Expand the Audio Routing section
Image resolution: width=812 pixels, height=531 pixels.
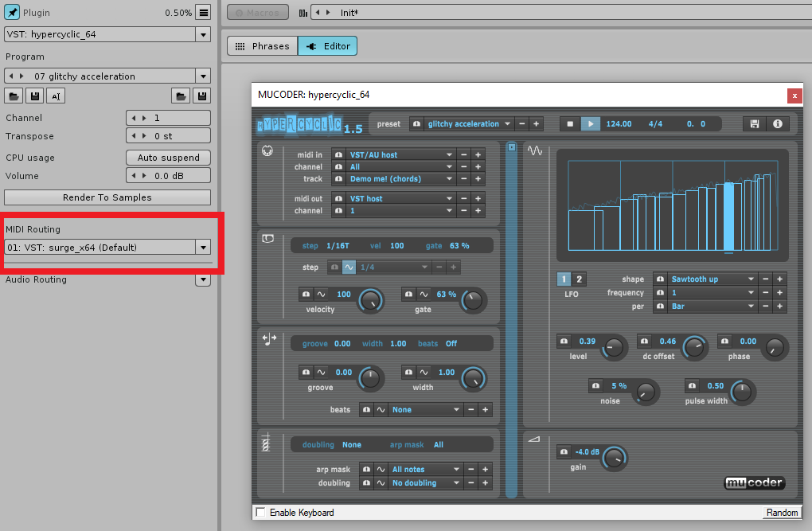pos(204,279)
